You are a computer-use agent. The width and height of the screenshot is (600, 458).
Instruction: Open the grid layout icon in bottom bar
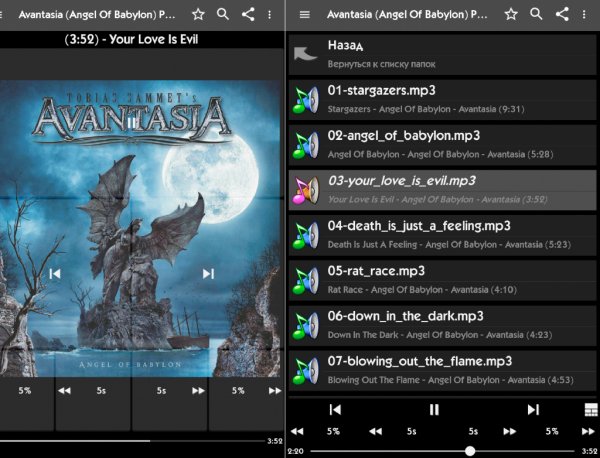(592, 410)
